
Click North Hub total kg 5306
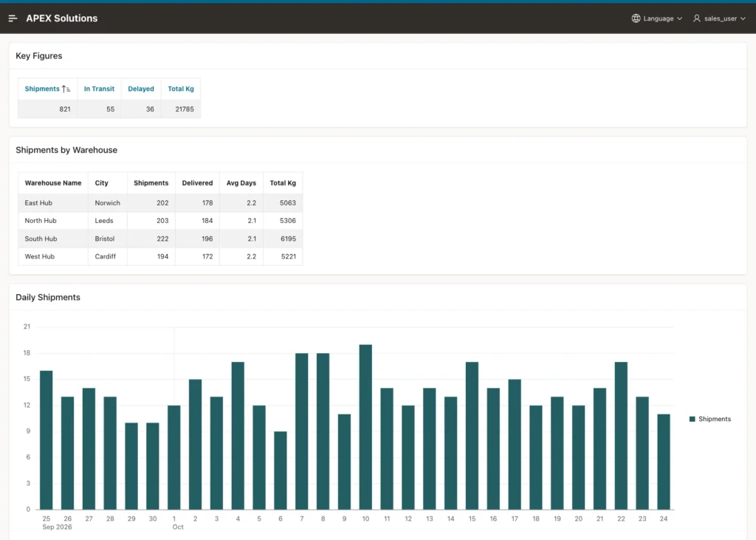[288, 221]
